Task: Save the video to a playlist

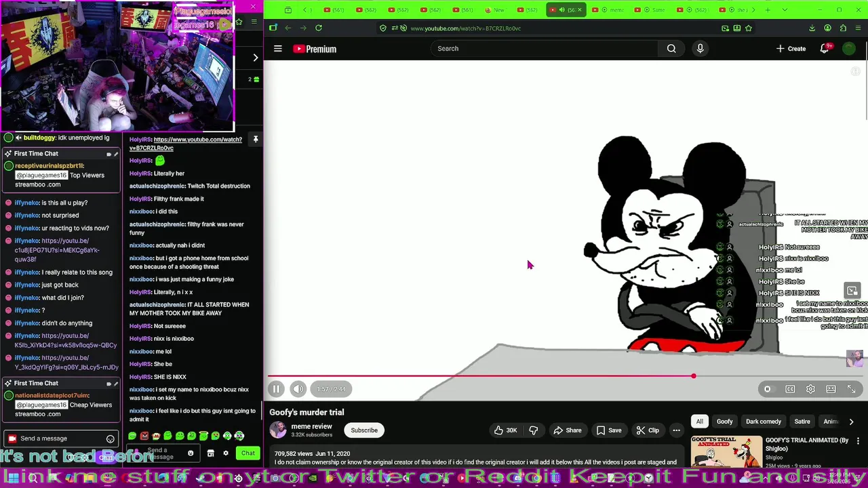Action: [608, 430]
